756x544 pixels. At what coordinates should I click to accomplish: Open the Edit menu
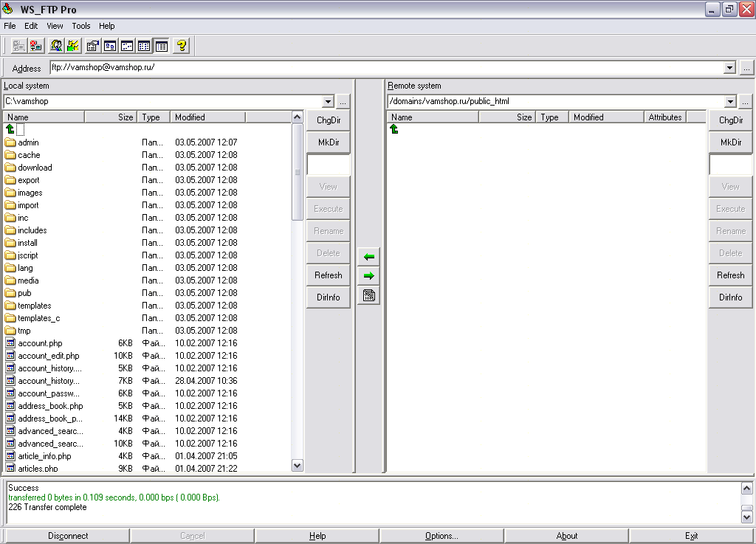(x=31, y=26)
